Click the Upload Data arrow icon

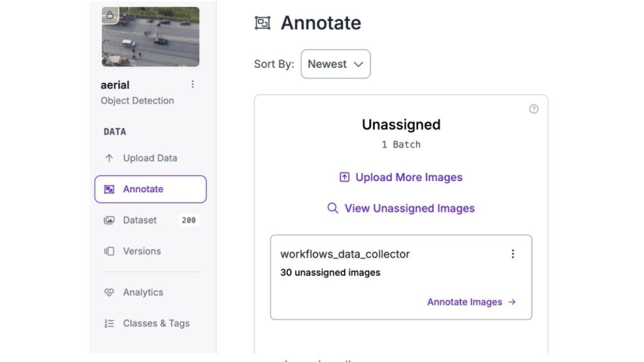[x=109, y=158]
